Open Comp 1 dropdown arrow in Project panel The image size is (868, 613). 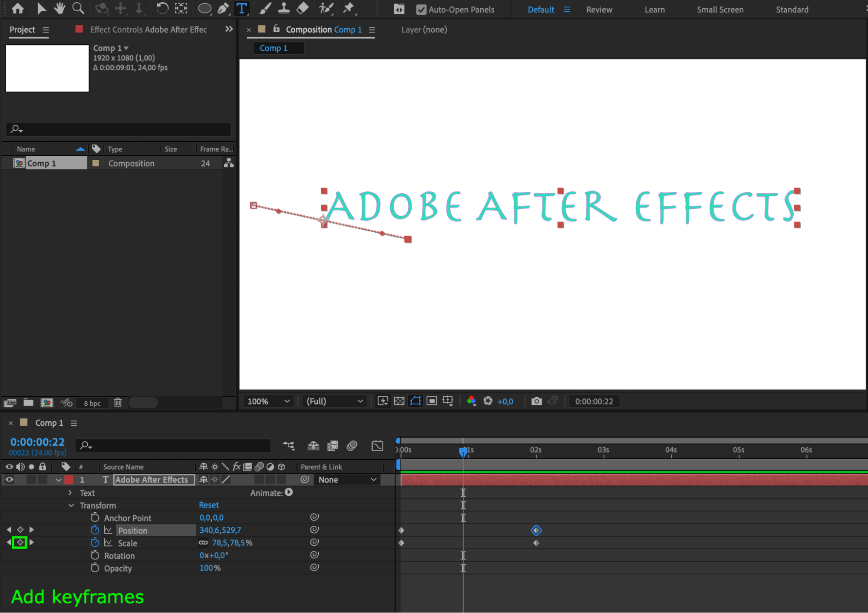[x=126, y=48]
